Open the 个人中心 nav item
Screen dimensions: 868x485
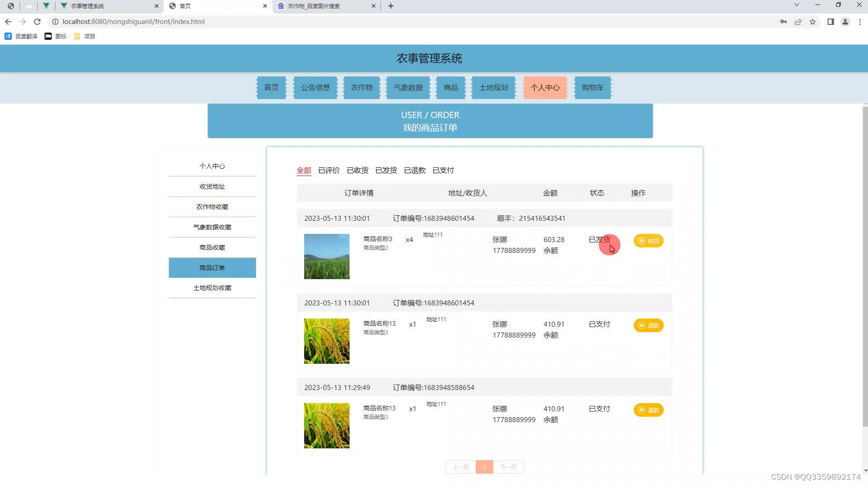[x=545, y=87]
